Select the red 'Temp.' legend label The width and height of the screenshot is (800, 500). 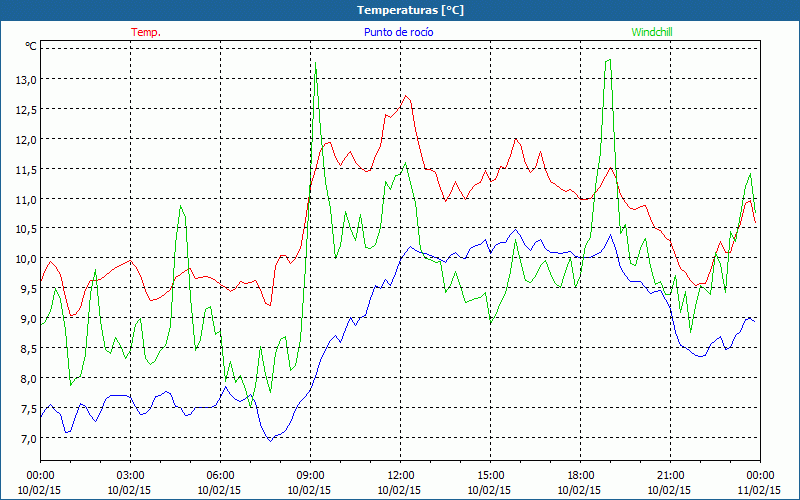click(146, 32)
